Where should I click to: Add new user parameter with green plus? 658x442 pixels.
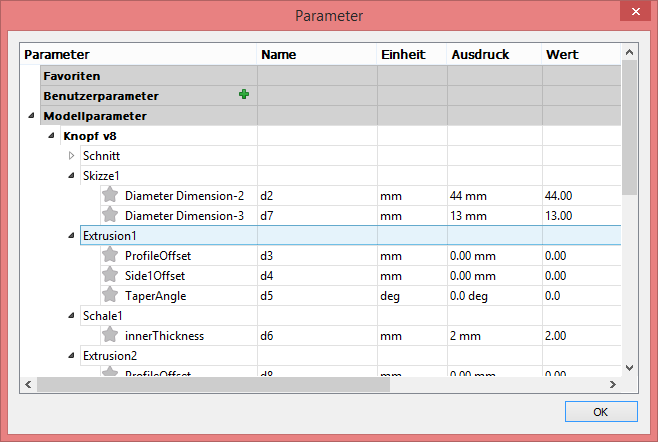[243, 95]
